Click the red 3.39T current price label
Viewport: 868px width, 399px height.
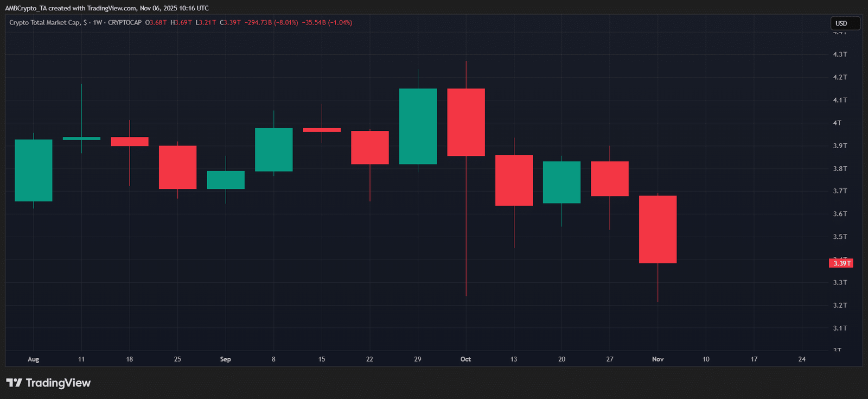[x=841, y=263]
